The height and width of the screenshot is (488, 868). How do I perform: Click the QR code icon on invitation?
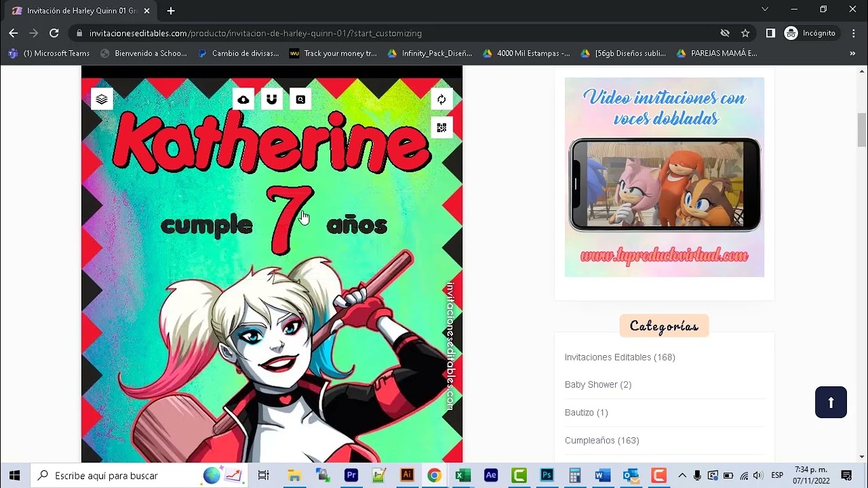(x=441, y=127)
